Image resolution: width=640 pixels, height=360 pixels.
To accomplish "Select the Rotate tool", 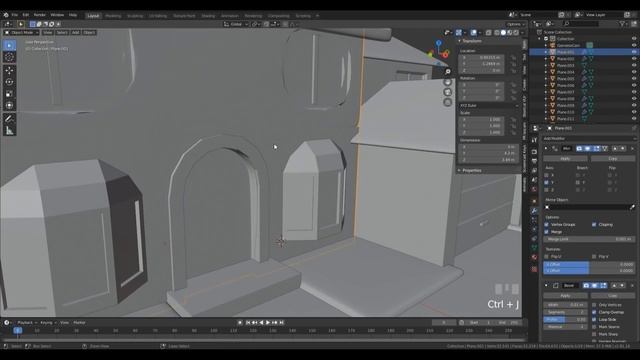I will pyautogui.click(x=9, y=82).
